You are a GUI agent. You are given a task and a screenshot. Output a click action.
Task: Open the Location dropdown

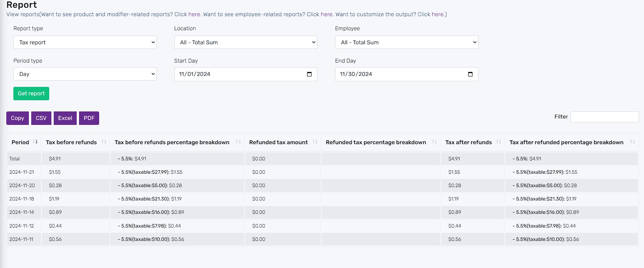point(246,42)
